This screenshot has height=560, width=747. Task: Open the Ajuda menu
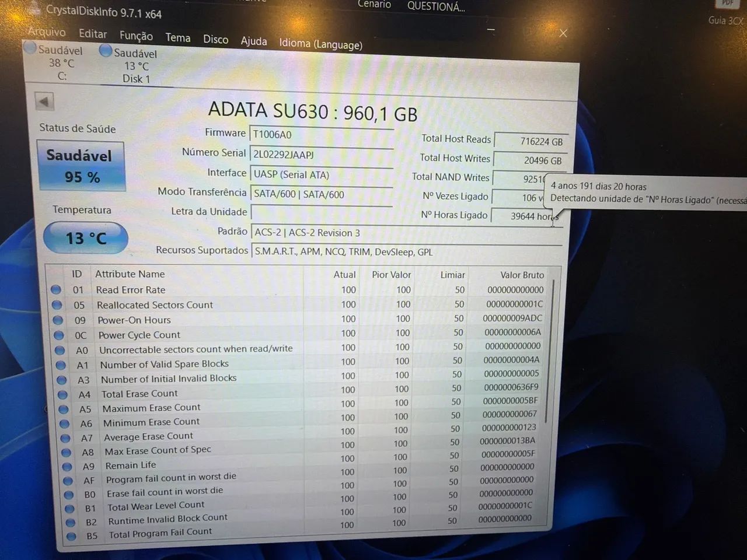pyautogui.click(x=254, y=41)
